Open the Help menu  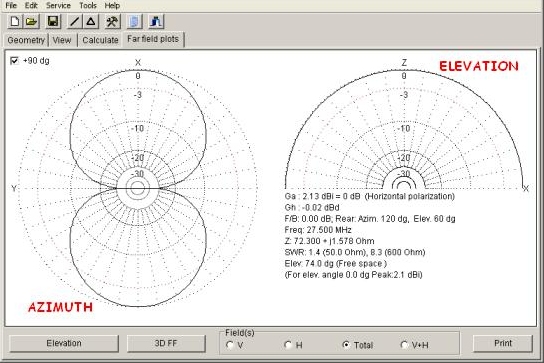112,6
